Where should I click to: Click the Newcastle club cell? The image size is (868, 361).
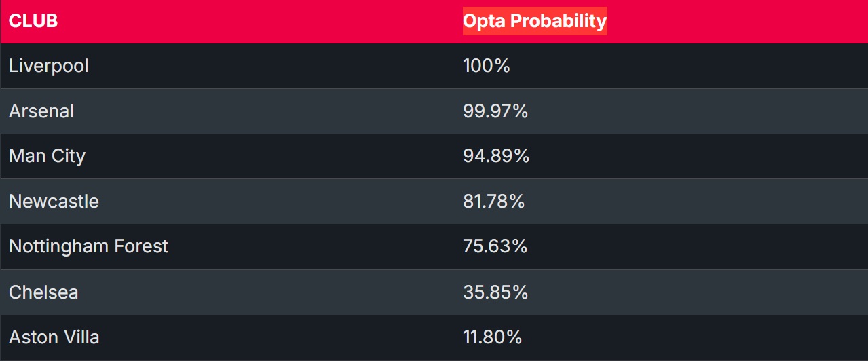pos(54,202)
